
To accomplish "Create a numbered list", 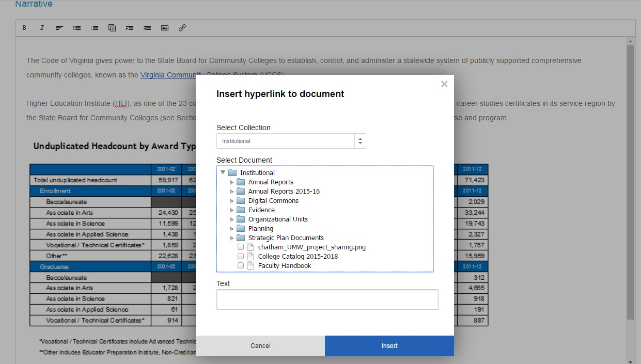I will [x=94, y=27].
